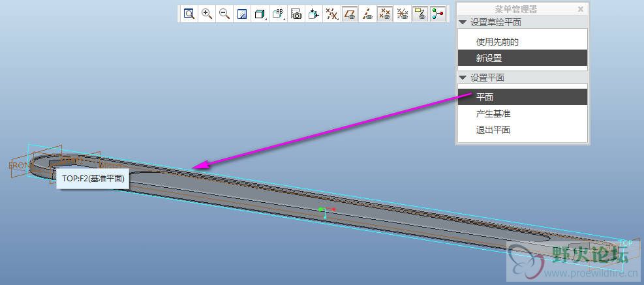Click the FRONT datum plane label
Viewport: 644px width, 285px height.
coord(20,166)
